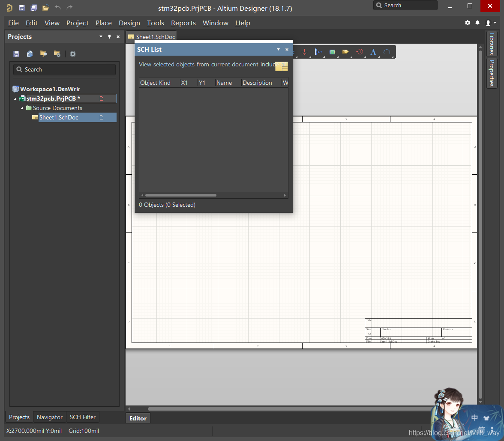Select the Place Directive info tool
This screenshot has height=441, width=504.
(x=360, y=52)
